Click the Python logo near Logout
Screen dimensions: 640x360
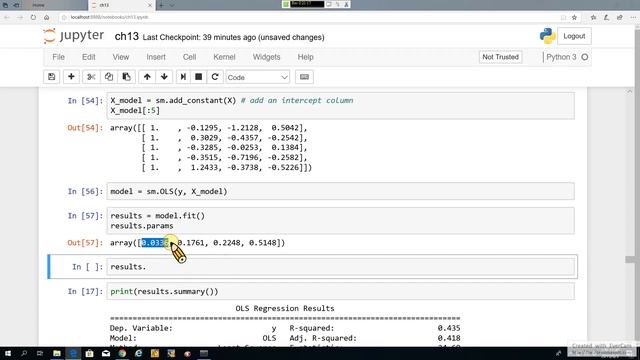547,36
